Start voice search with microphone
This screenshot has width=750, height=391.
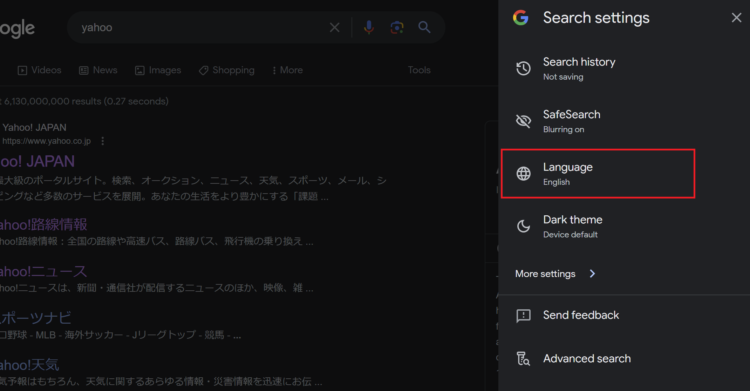pos(369,27)
